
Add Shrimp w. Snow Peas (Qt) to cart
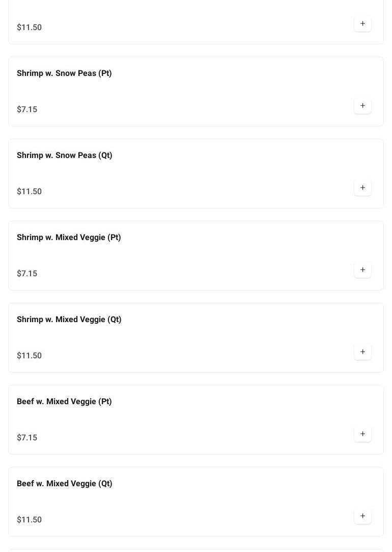[362, 188]
